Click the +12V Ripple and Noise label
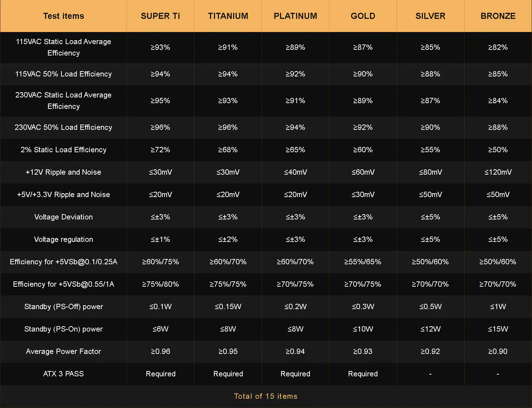532x408 pixels. coord(64,172)
